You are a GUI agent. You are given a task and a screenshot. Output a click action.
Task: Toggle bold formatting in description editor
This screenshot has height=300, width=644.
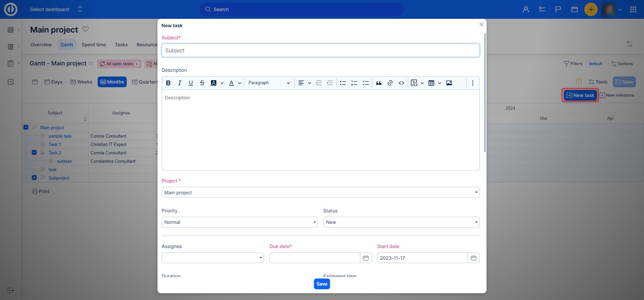[168, 83]
